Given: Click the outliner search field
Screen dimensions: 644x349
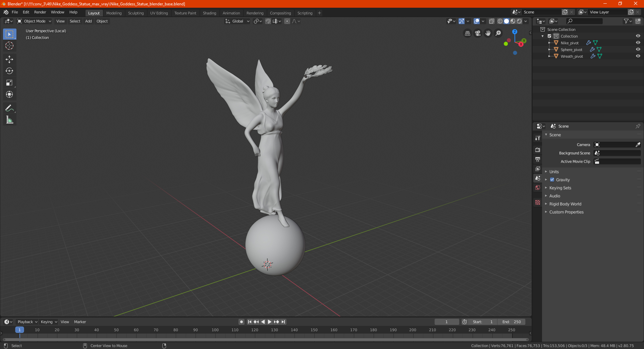Looking at the screenshot, I should [584, 21].
